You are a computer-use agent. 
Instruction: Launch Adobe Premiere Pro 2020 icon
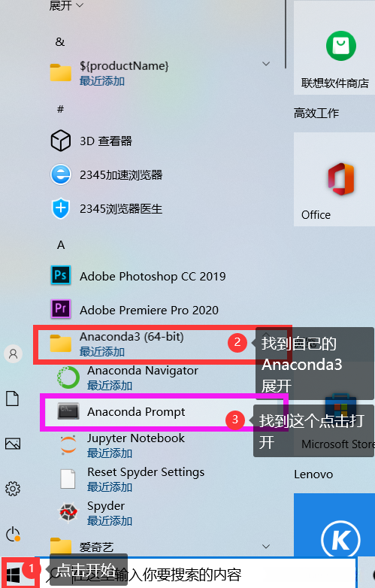tap(61, 309)
